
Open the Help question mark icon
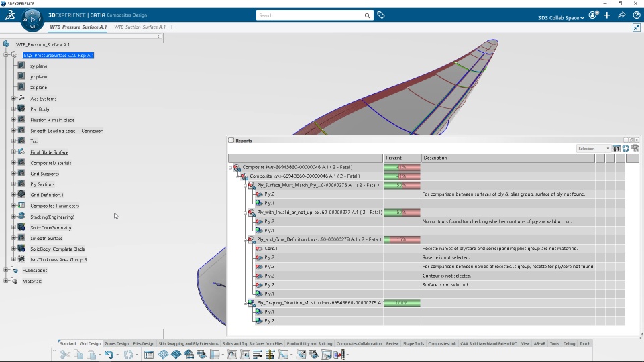(x=636, y=15)
